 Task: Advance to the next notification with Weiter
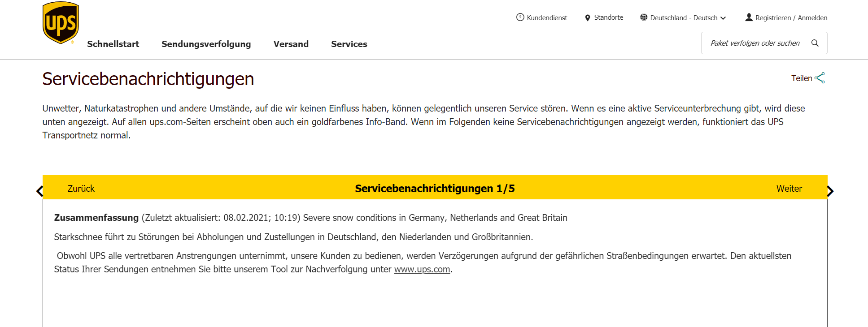[x=789, y=189]
